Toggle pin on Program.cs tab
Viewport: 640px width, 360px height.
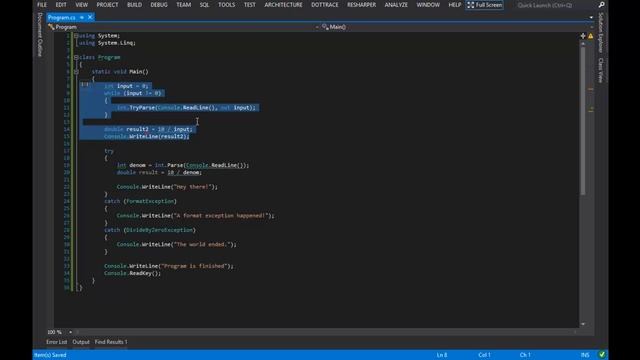pos(82,18)
